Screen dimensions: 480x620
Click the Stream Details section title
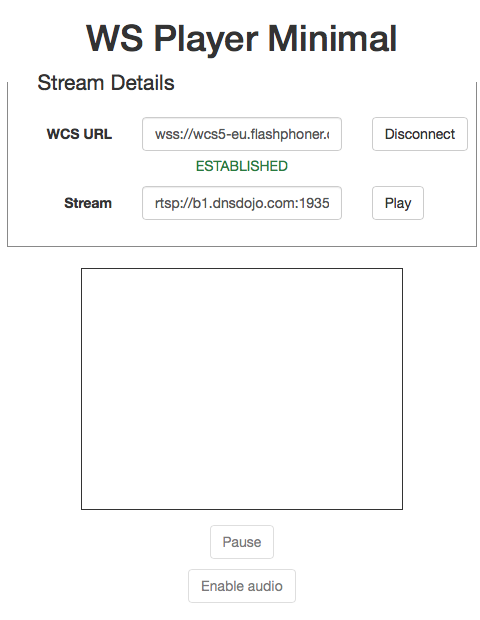[106, 83]
